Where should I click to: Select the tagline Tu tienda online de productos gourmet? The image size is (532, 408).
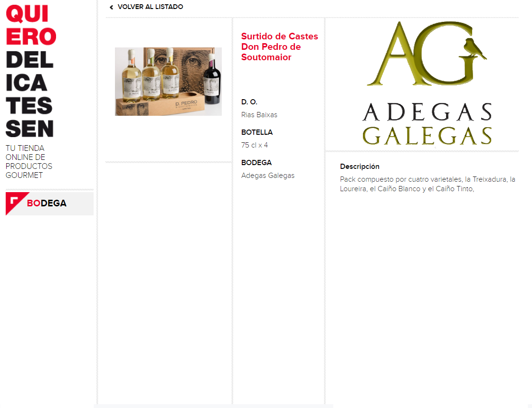[29, 162]
